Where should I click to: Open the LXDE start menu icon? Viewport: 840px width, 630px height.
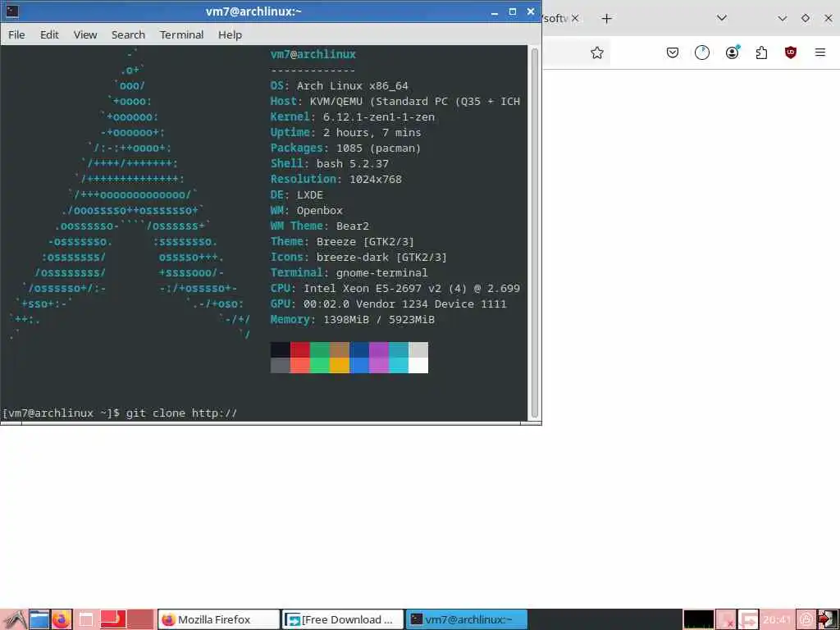[x=14, y=619]
